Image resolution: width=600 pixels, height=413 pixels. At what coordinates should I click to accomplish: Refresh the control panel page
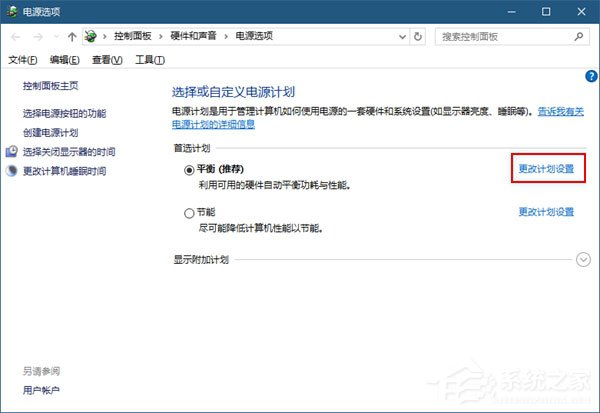coord(417,37)
